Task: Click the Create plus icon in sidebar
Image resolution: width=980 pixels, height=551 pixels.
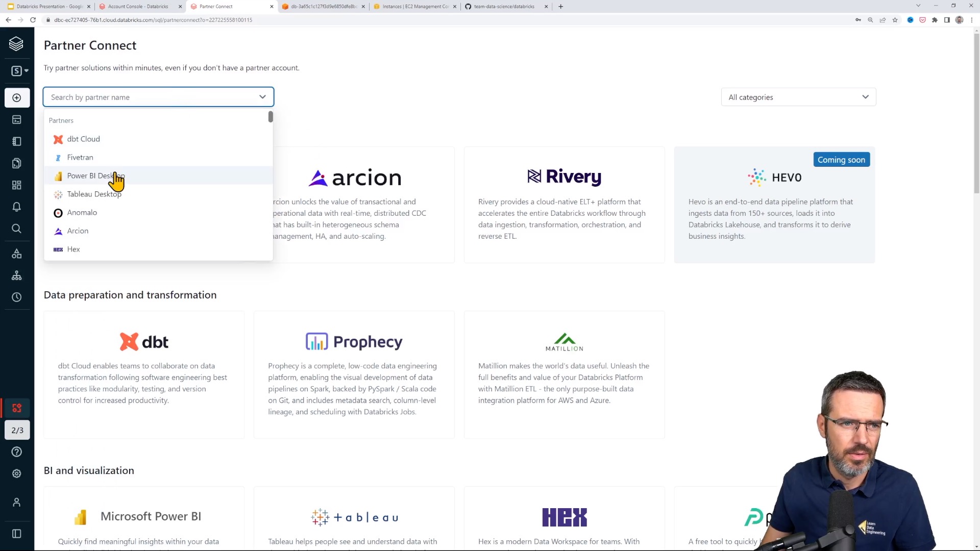Action: coord(17,97)
